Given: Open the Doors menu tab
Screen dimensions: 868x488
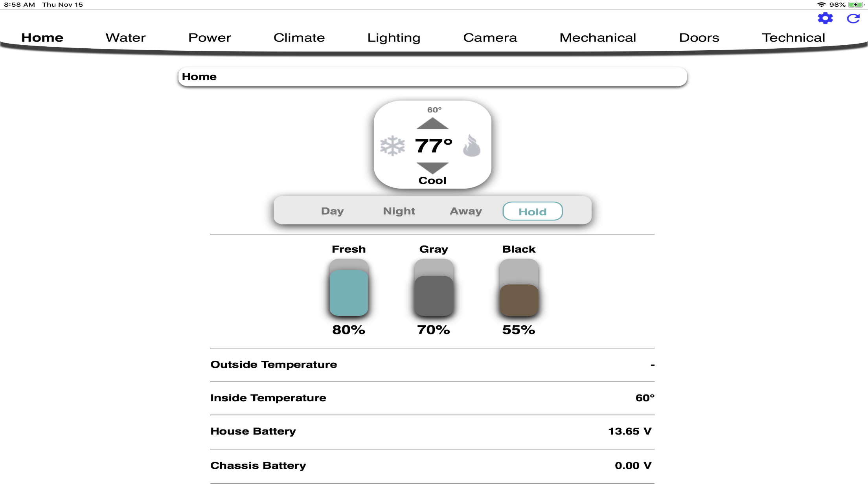Looking at the screenshot, I should (699, 37).
